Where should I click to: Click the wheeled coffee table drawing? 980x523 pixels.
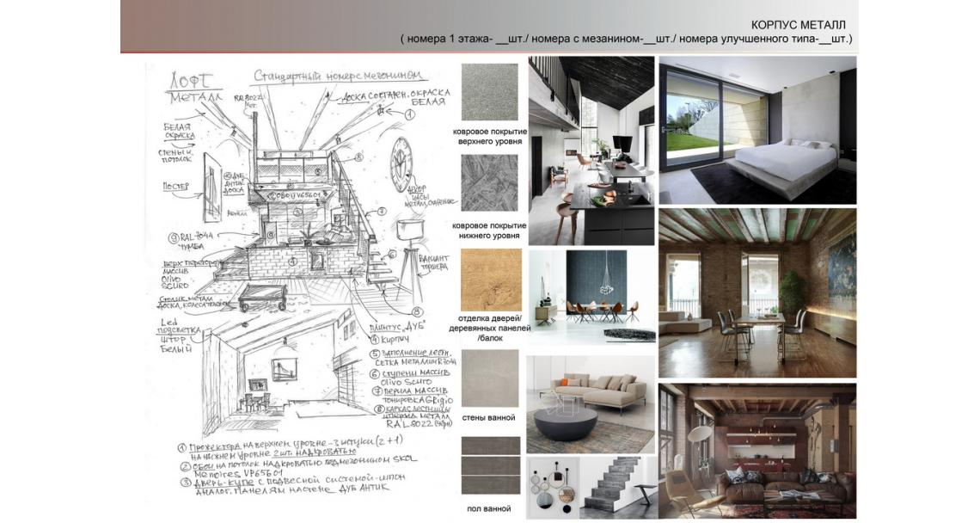(262, 297)
